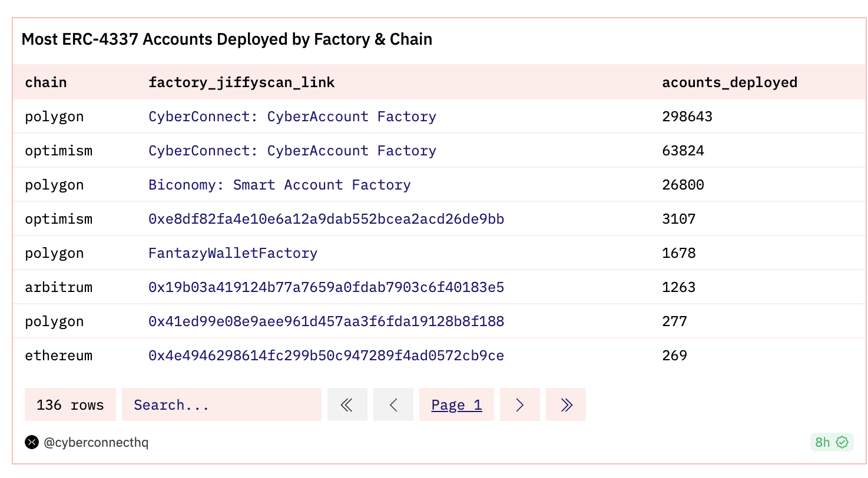Open polygon CyberConnect: CyberAccount Factory link

point(292,117)
